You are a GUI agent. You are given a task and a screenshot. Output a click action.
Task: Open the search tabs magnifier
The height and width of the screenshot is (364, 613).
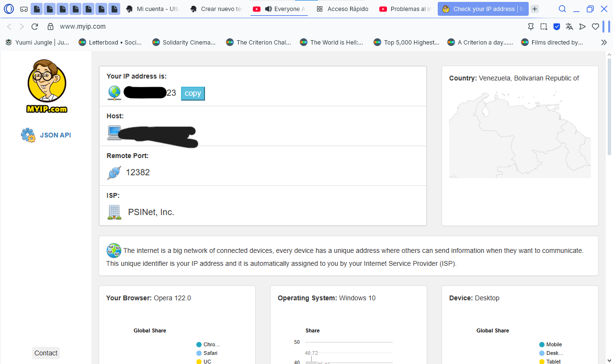[x=562, y=9]
